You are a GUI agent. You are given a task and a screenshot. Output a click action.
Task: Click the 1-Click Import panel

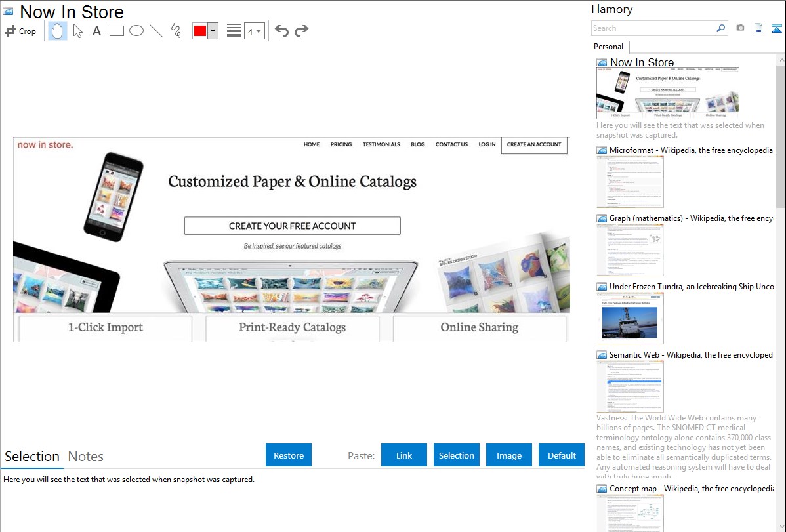click(x=105, y=328)
